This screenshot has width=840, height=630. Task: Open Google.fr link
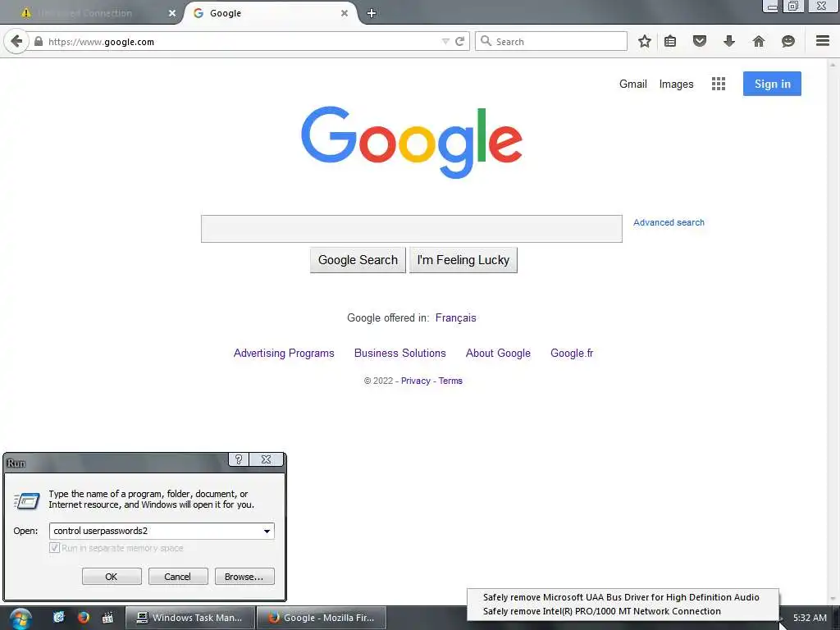coord(572,353)
